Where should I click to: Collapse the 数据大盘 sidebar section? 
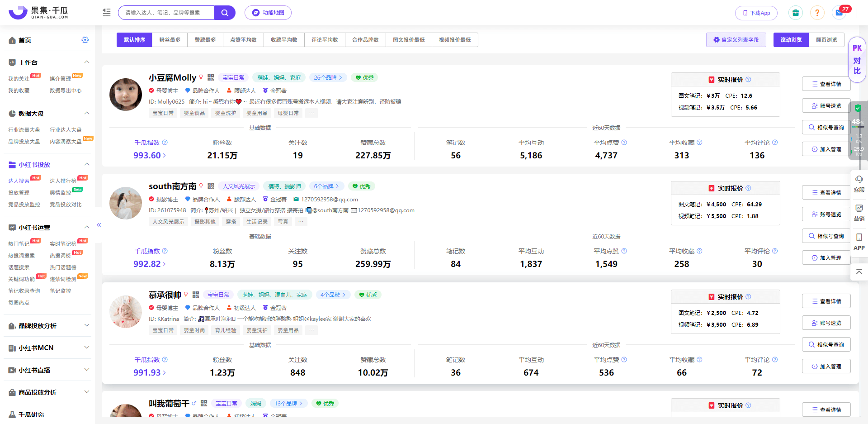87,113
